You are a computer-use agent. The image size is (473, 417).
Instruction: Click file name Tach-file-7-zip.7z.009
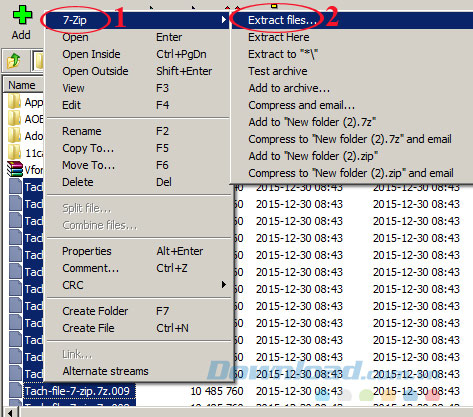77,391
